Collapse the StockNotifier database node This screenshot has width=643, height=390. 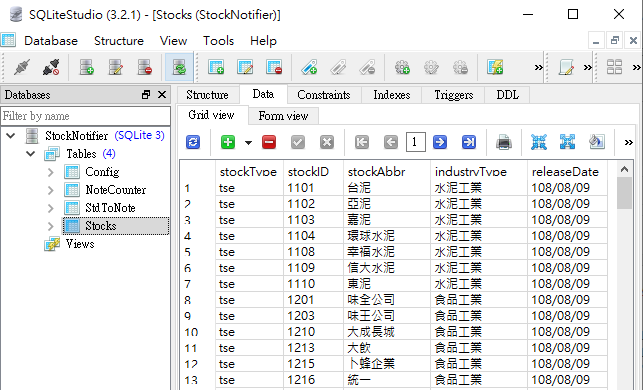11,135
